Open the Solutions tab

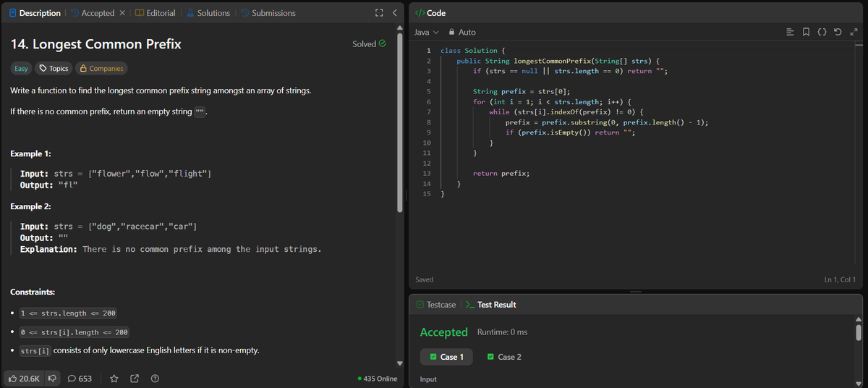coord(208,13)
